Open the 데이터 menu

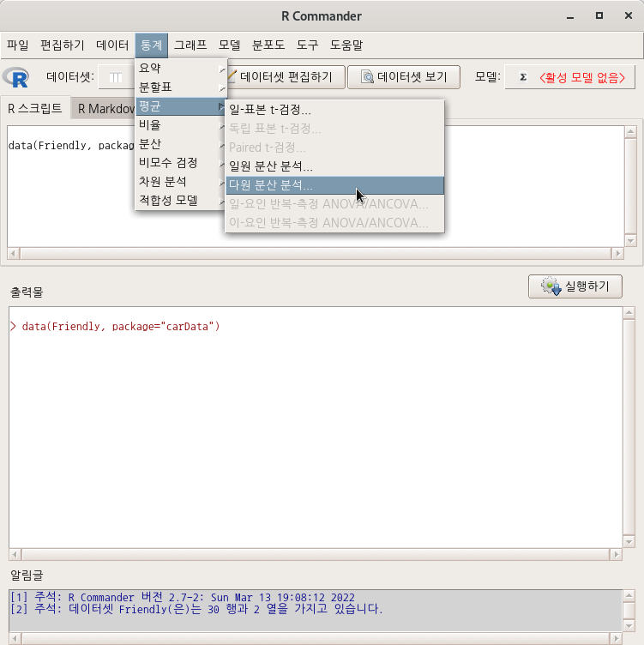(x=111, y=45)
